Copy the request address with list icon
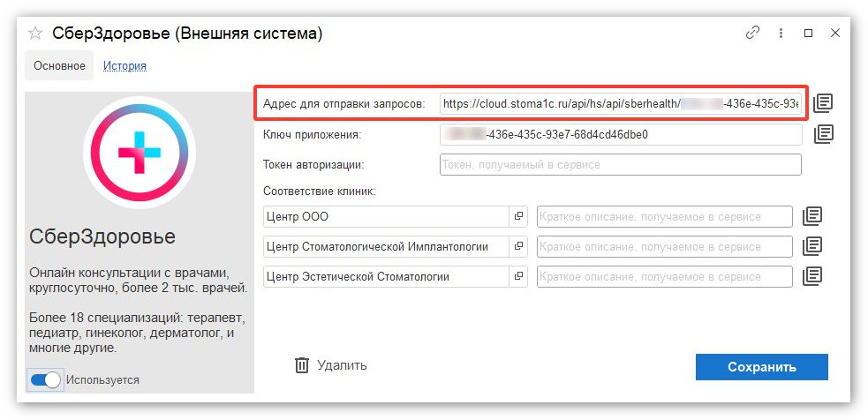This screenshot has height=420, width=868. click(823, 103)
